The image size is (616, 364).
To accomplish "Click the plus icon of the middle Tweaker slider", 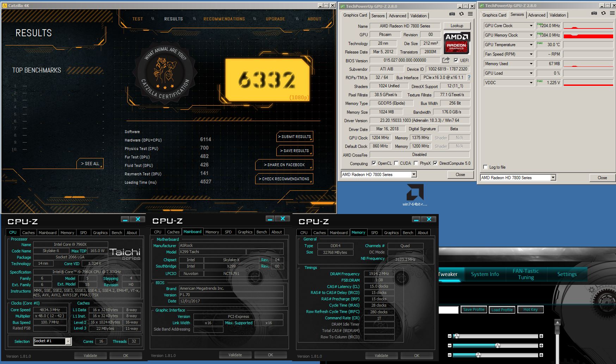I will pyautogui.click(x=541, y=346).
